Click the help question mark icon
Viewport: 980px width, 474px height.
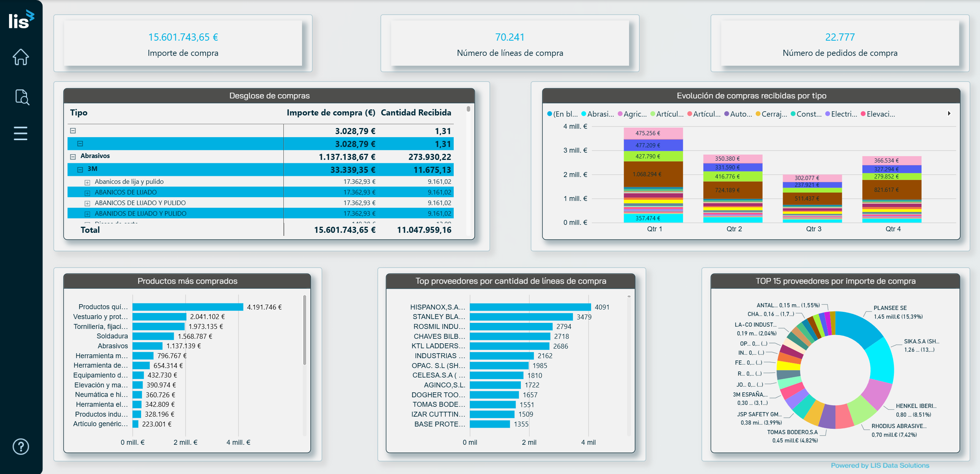click(20, 446)
